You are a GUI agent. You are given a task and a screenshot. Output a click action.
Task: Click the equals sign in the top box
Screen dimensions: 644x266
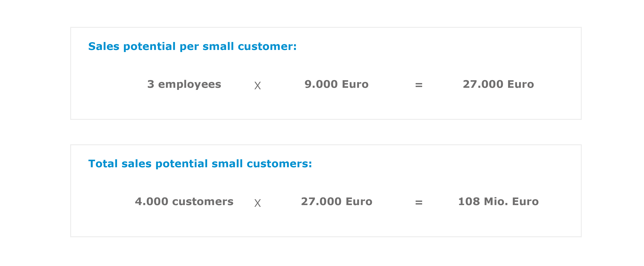tap(419, 85)
